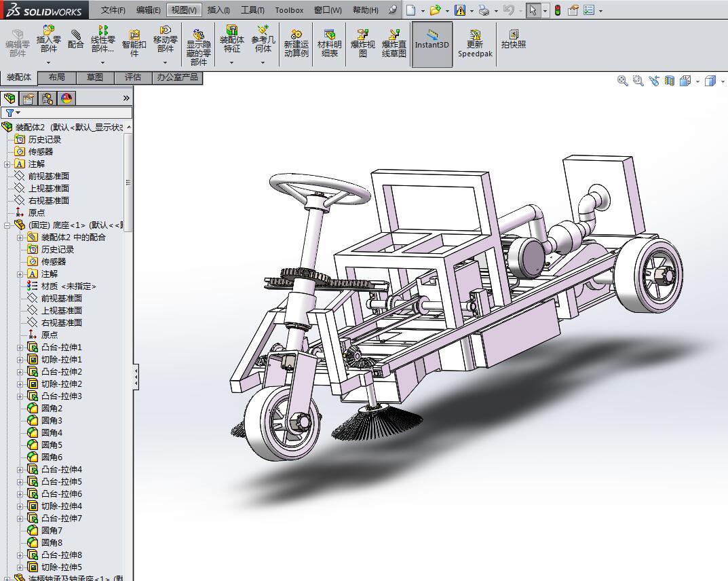Open the DisplayManager color ball tab
Viewport: 728px width, 581px height.
click(x=66, y=98)
